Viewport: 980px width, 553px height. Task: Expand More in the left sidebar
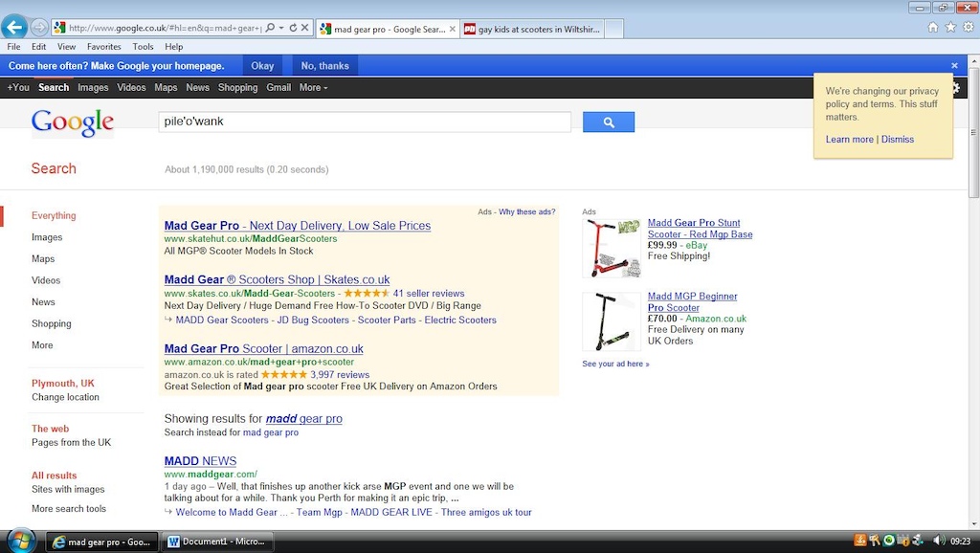pyautogui.click(x=42, y=345)
